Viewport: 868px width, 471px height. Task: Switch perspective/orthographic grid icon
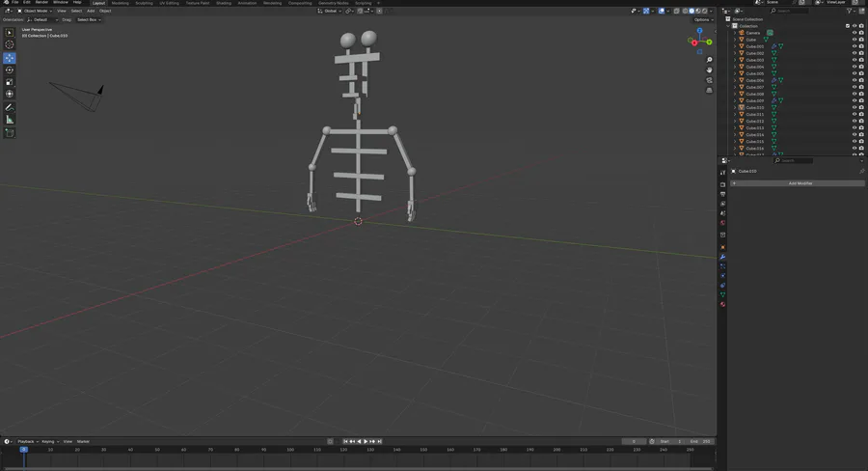coord(709,91)
